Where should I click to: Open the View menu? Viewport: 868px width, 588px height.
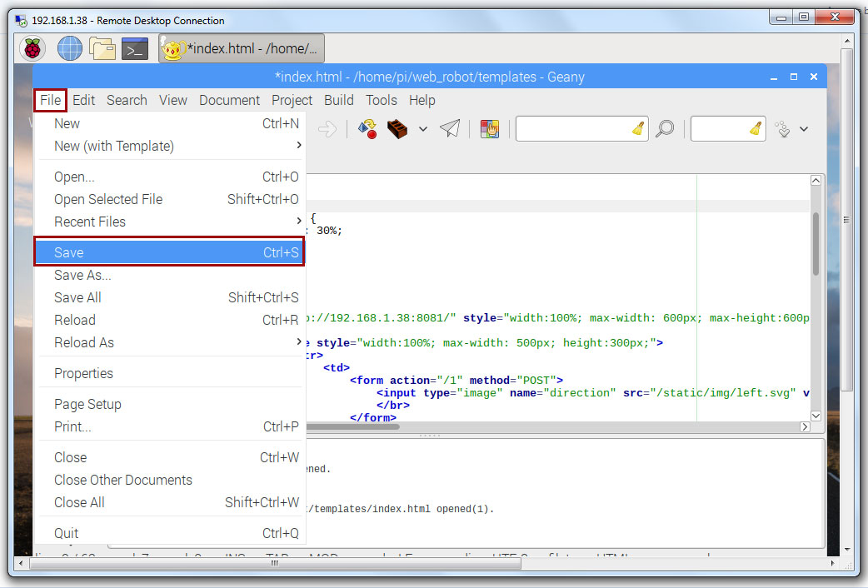(173, 100)
